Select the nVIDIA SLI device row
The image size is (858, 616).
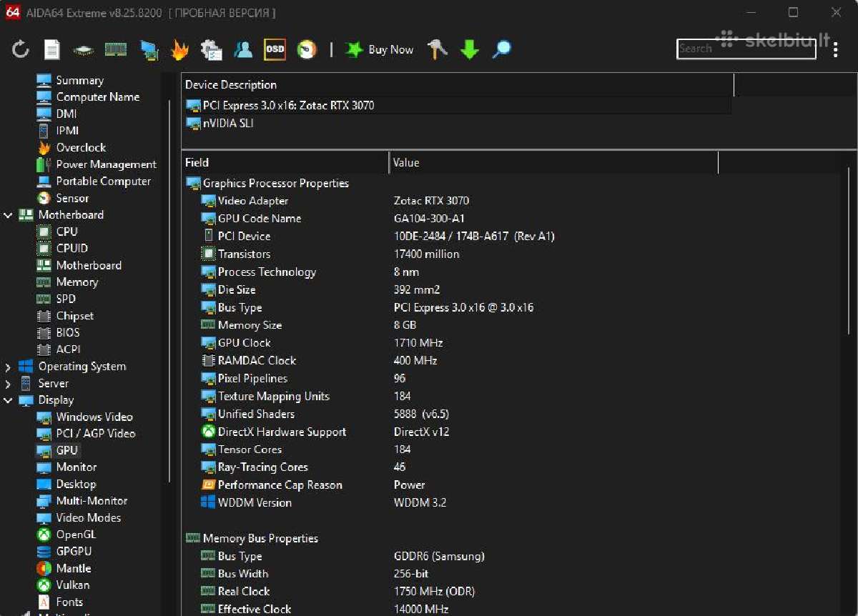point(458,124)
